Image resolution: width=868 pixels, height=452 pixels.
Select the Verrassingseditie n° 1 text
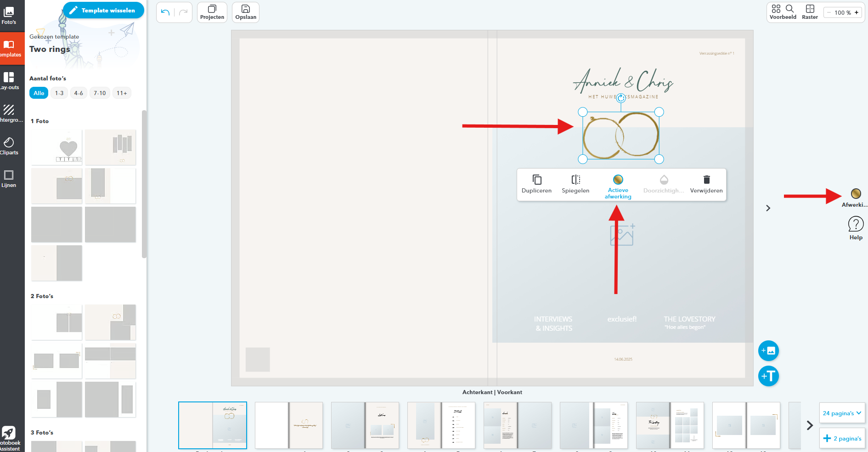coord(716,53)
